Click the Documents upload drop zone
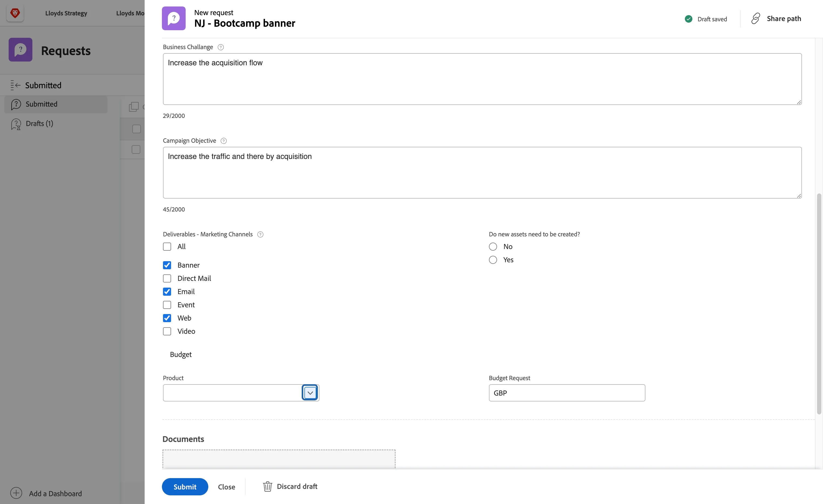 pos(279,459)
